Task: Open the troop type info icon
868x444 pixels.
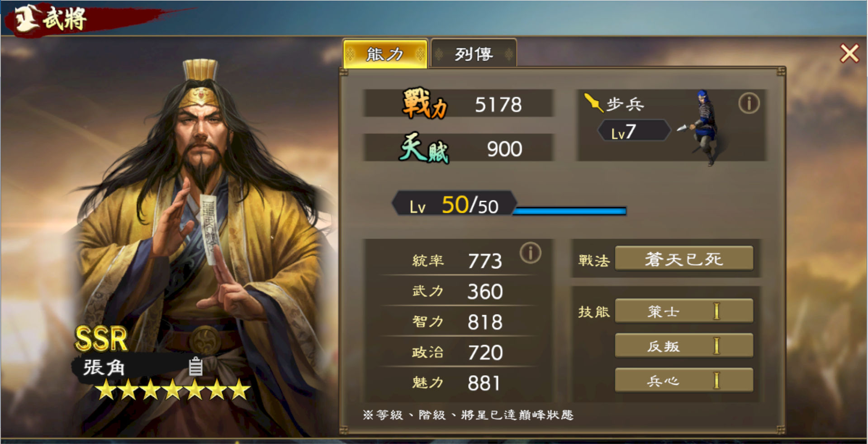Action: (749, 104)
